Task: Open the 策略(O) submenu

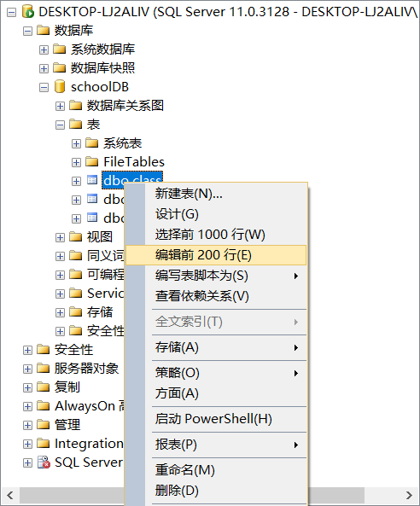Action: (x=216, y=373)
